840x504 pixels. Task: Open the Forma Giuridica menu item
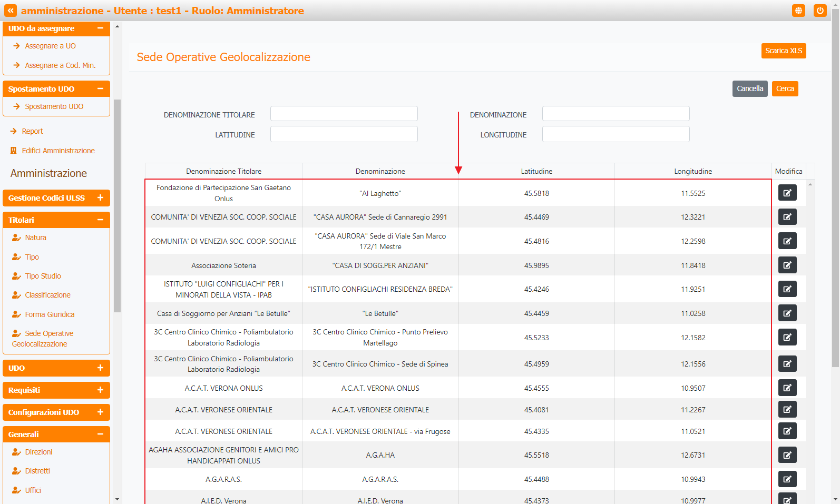tap(50, 314)
